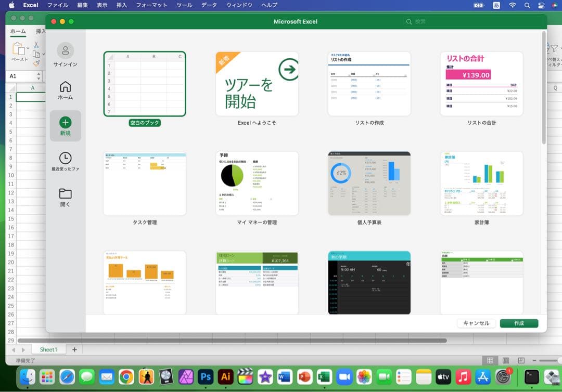Select the 空白のブック template
This screenshot has width=562, height=392.
point(145,84)
